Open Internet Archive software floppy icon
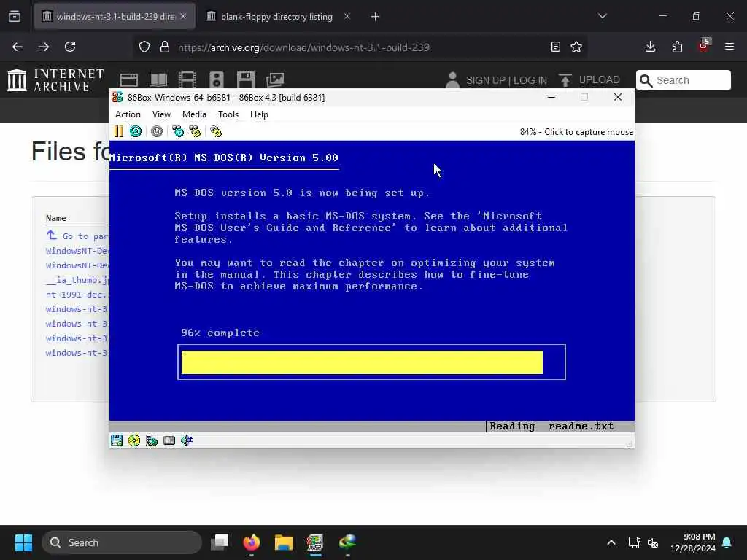747x560 pixels. (x=246, y=80)
